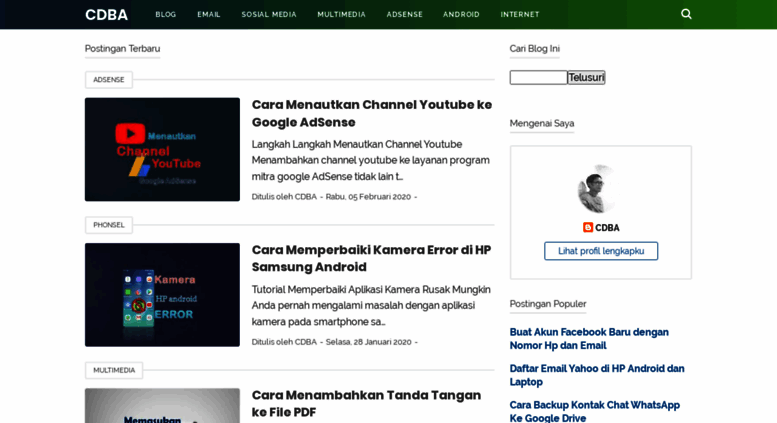Open post Cara Menambahkan Tanda Tangan PDF
Image resolution: width=777 pixels, height=423 pixels.
tap(366, 404)
